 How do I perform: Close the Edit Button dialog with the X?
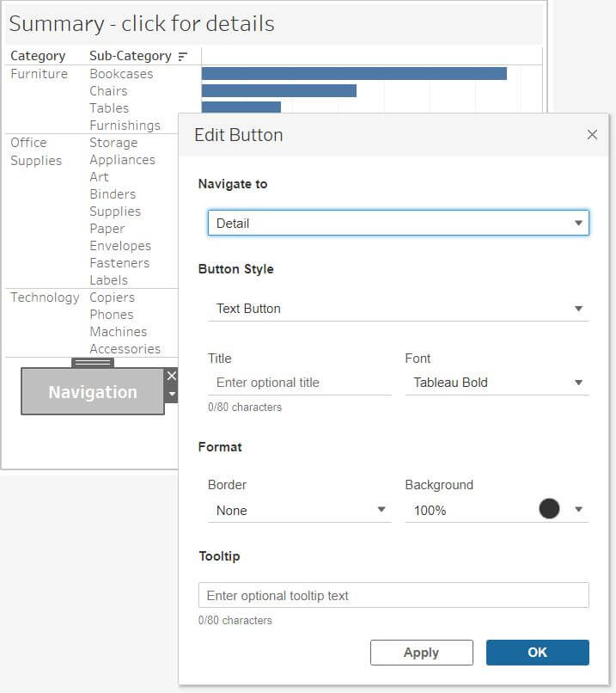(592, 134)
